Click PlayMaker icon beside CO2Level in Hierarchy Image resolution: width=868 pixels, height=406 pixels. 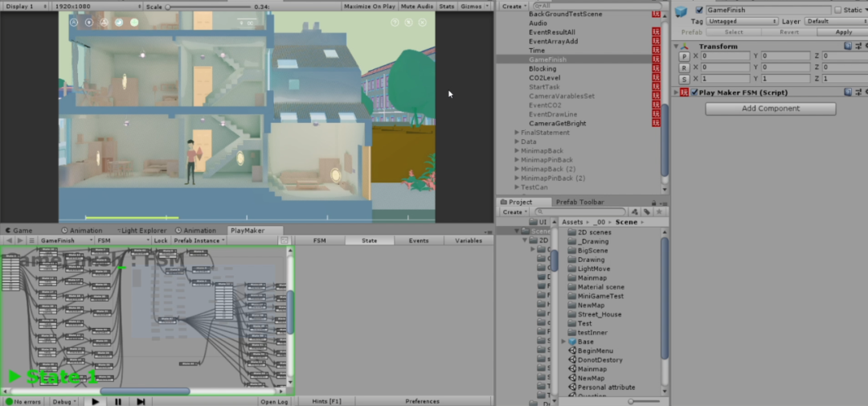[656, 77]
